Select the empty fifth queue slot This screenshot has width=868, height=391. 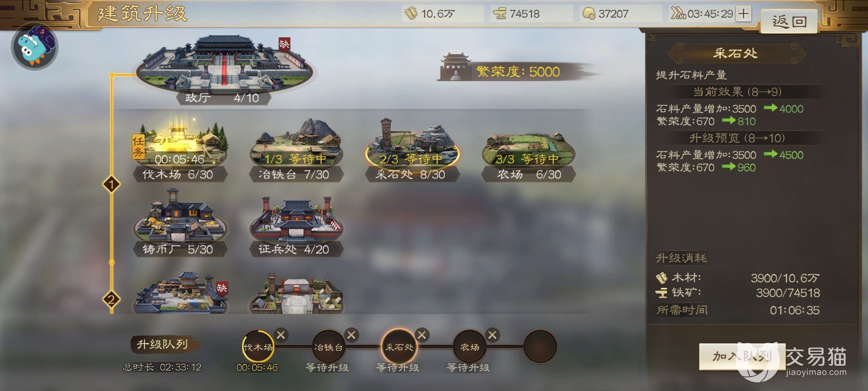coord(540,347)
